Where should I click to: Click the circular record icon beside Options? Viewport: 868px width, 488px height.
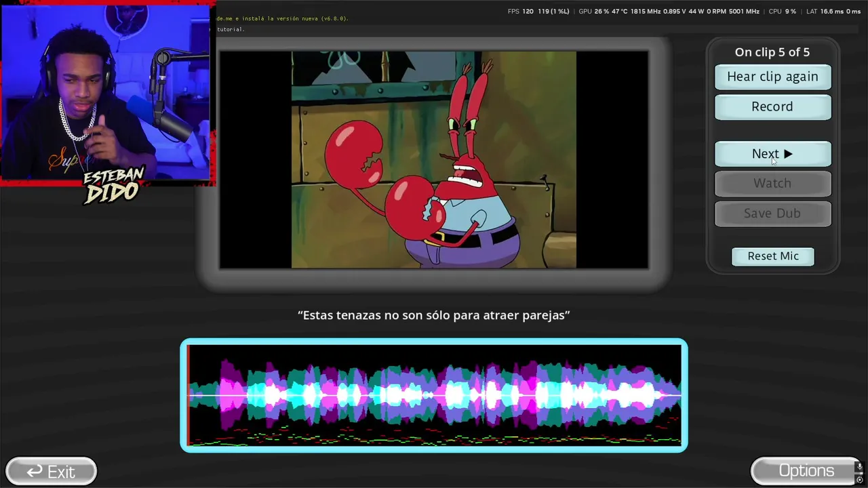coord(859,480)
